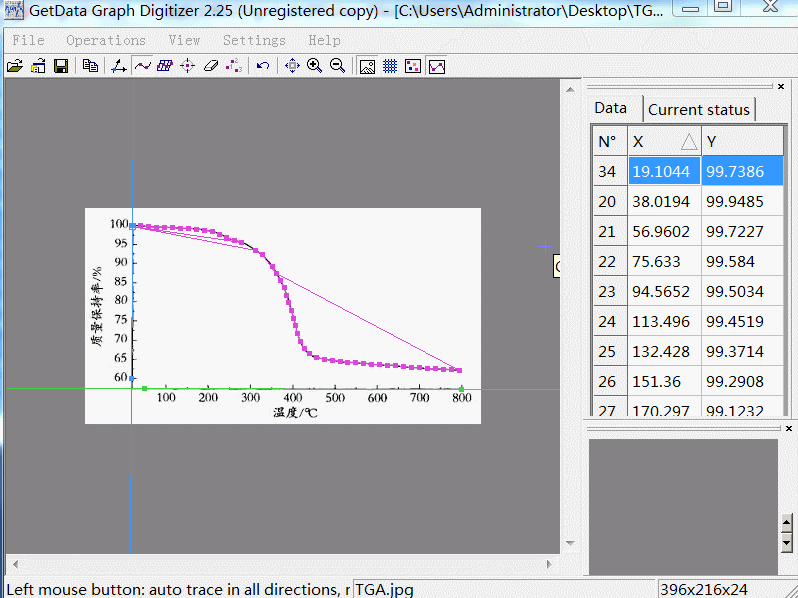
Task: Pick the data points eraser tool
Action: tap(210, 66)
